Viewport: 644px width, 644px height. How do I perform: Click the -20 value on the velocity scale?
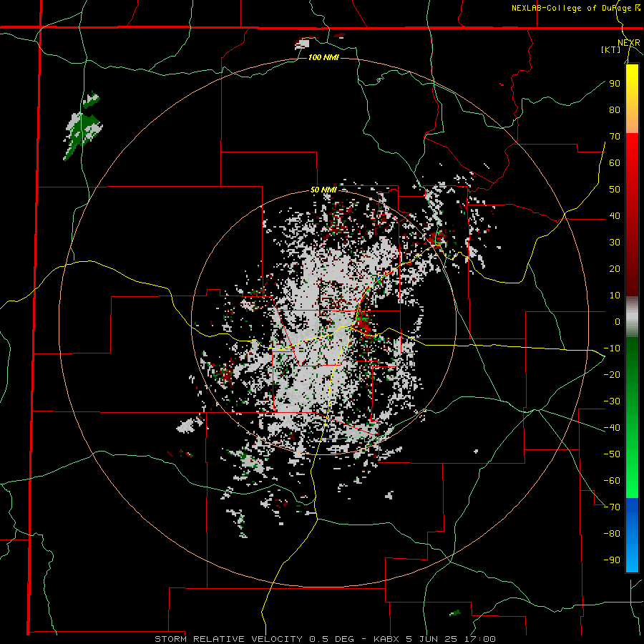click(x=612, y=375)
